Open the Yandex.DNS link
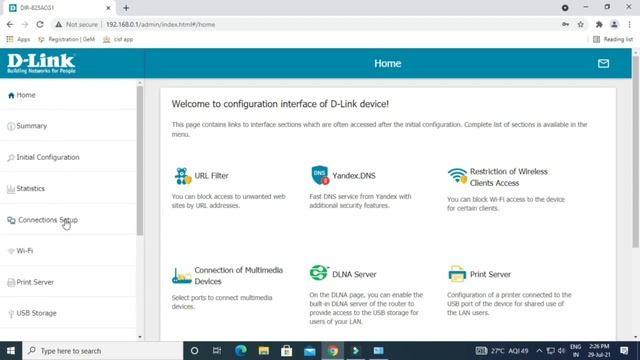640x360 pixels. pos(354,176)
